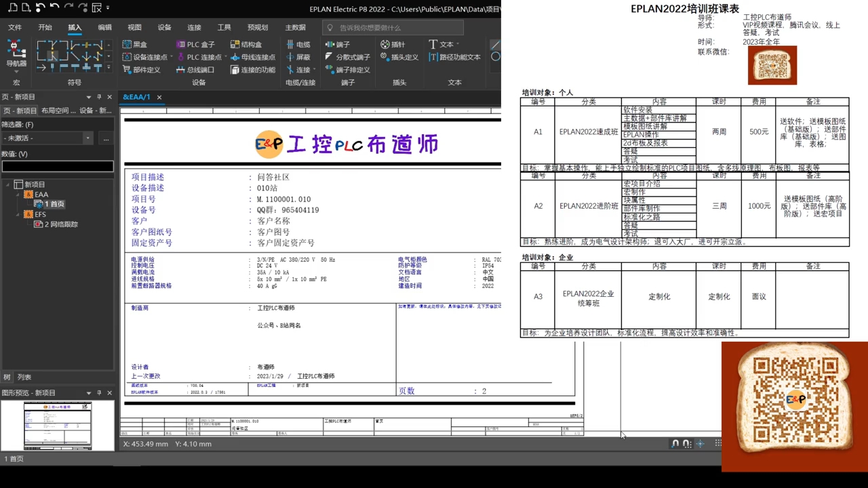Click the 端子排定义 terminal strip definition
Screen dimensions: 868x488
[347, 70]
